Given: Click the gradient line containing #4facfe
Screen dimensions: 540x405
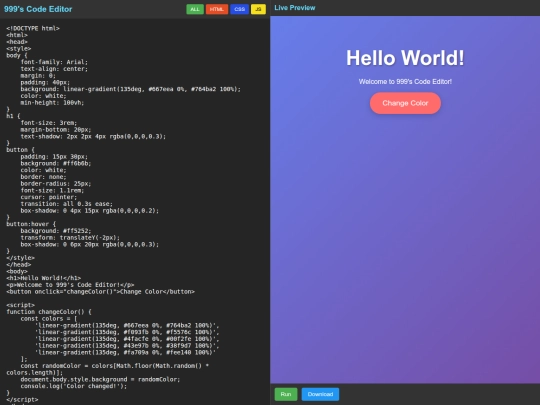Looking at the screenshot, I should click(127, 339).
